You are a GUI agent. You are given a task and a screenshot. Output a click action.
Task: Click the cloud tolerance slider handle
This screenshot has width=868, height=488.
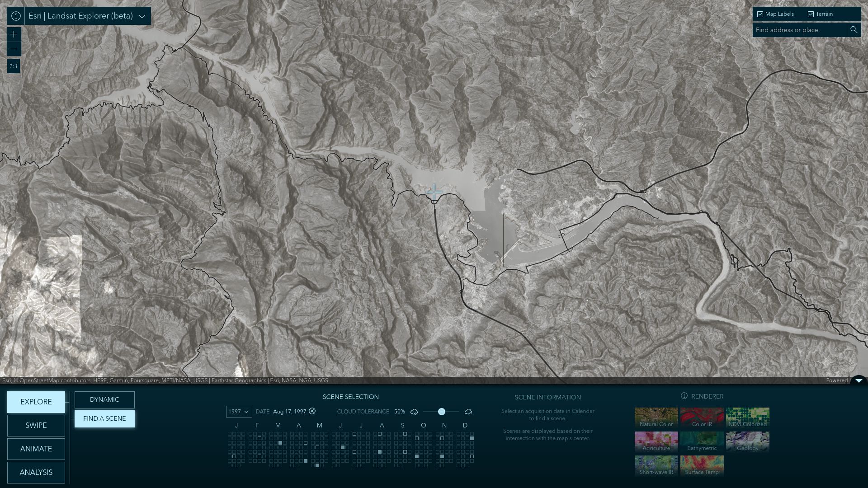442,412
